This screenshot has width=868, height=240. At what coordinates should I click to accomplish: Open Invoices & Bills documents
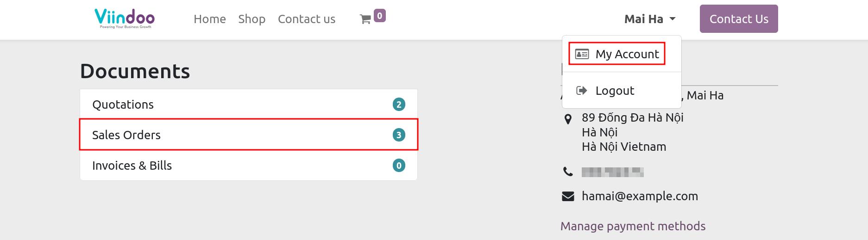point(249,166)
